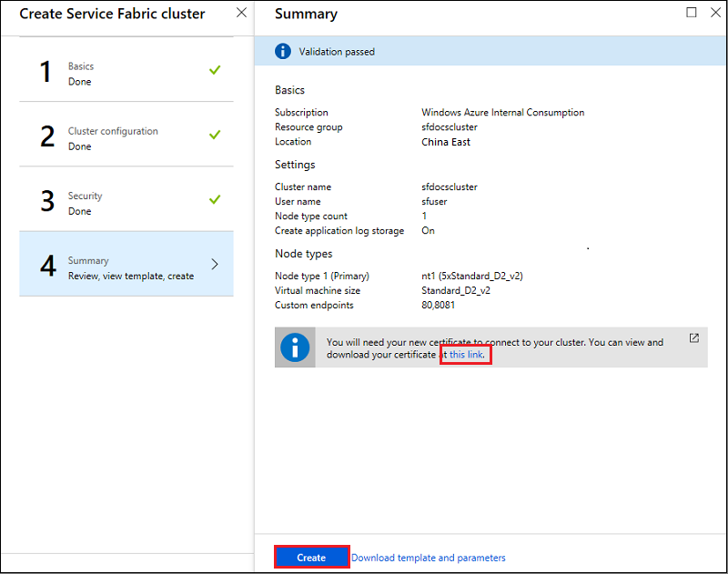Click the 'Node type 1 (Primary)' label
The height and width of the screenshot is (574, 728).
[x=322, y=277]
